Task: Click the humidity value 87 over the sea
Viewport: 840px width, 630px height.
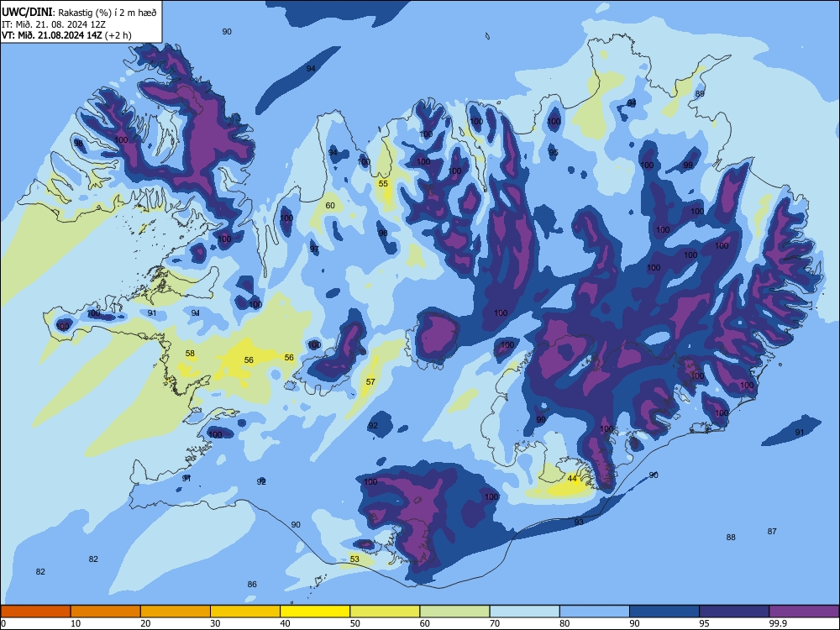Action: [x=772, y=532]
